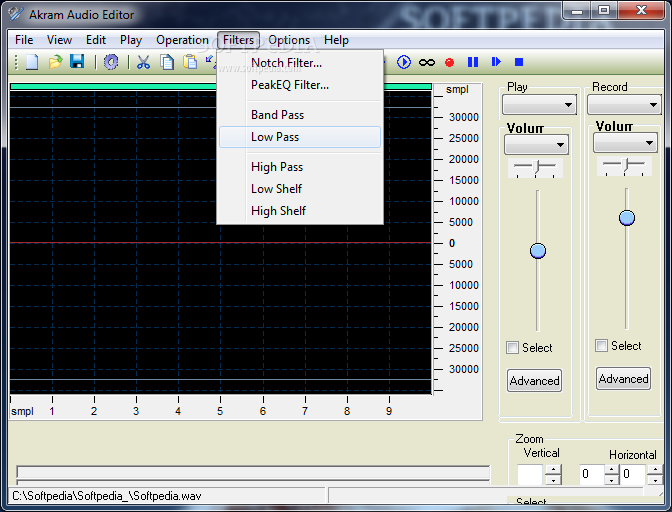
Task: Apply the High Pass filter
Action: [300, 167]
